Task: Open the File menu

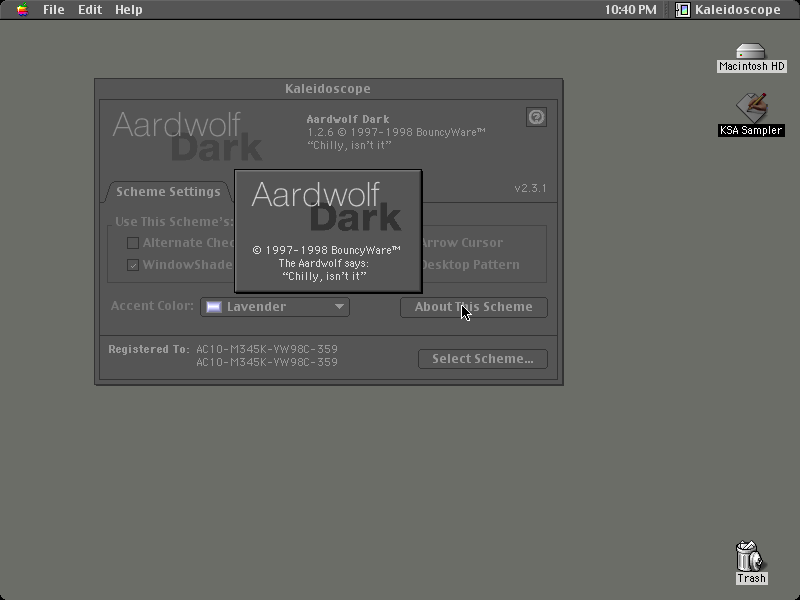Action: pyautogui.click(x=54, y=10)
